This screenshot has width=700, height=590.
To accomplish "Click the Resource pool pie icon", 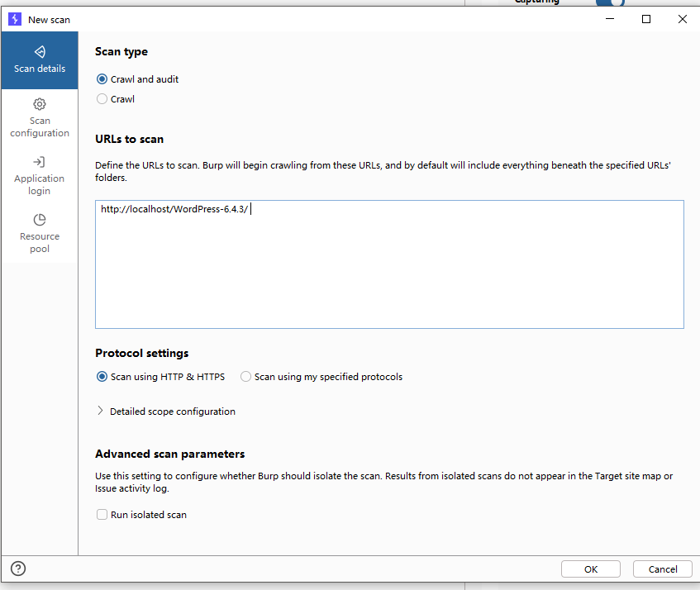I will [40, 220].
